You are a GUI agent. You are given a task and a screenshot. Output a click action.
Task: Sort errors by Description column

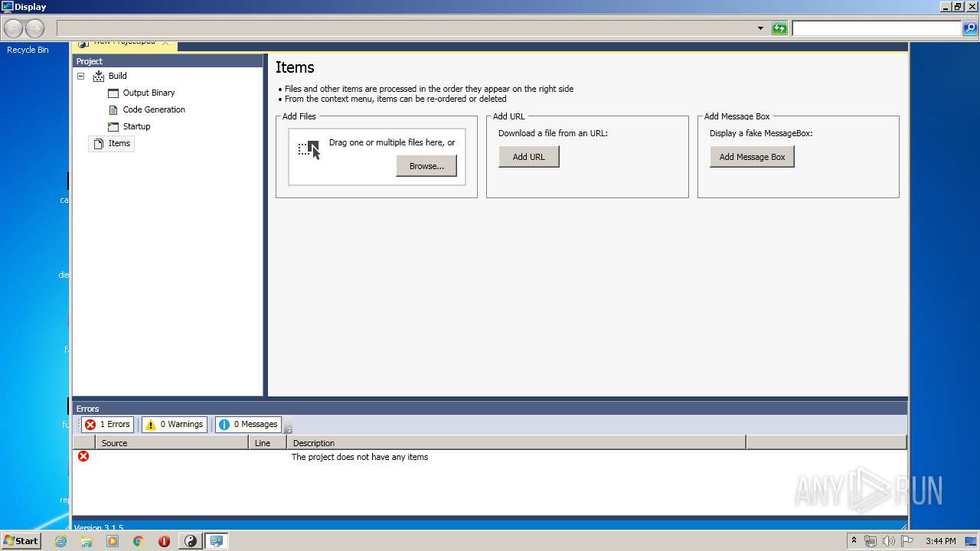(x=516, y=442)
